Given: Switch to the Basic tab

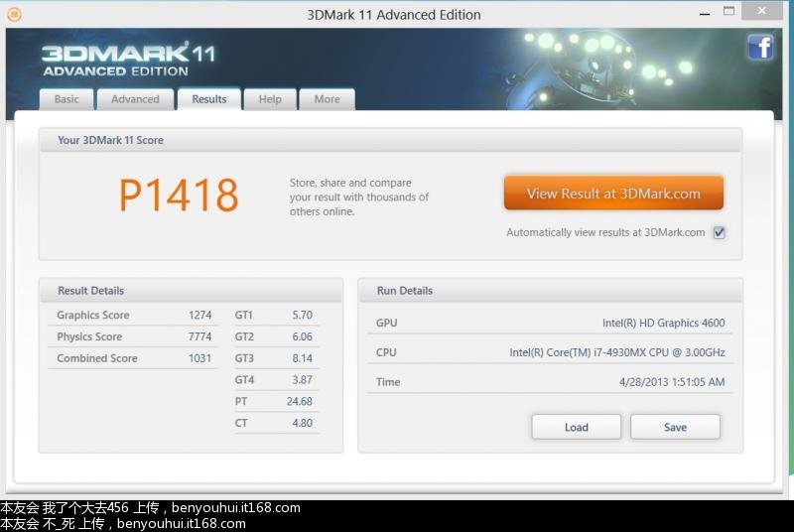Looking at the screenshot, I should pyautogui.click(x=66, y=99).
